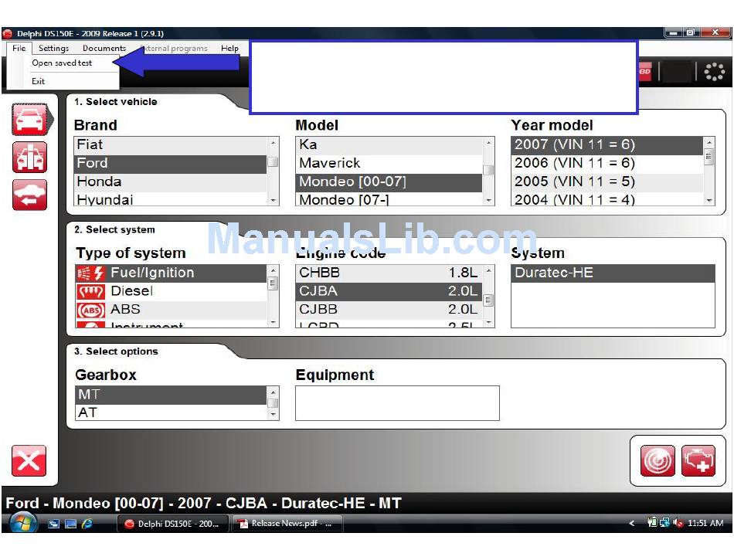The height and width of the screenshot is (560, 734).
Task: Open the multi-vehicle scan sidebar icon
Action: click(30, 158)
